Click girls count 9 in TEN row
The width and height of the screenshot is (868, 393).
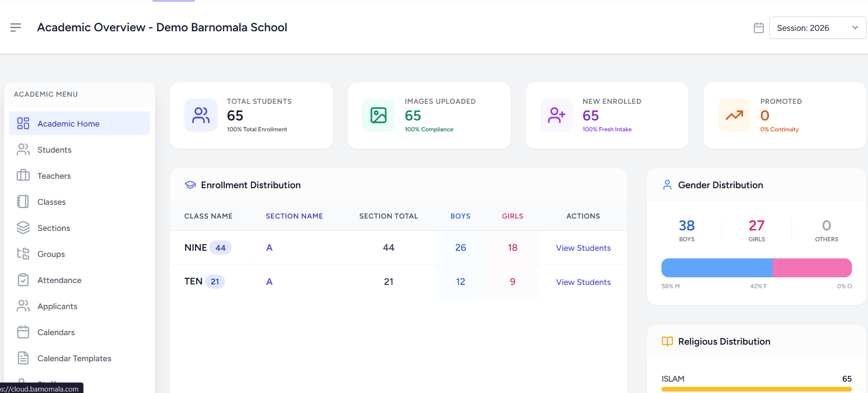tap(513, 282)
